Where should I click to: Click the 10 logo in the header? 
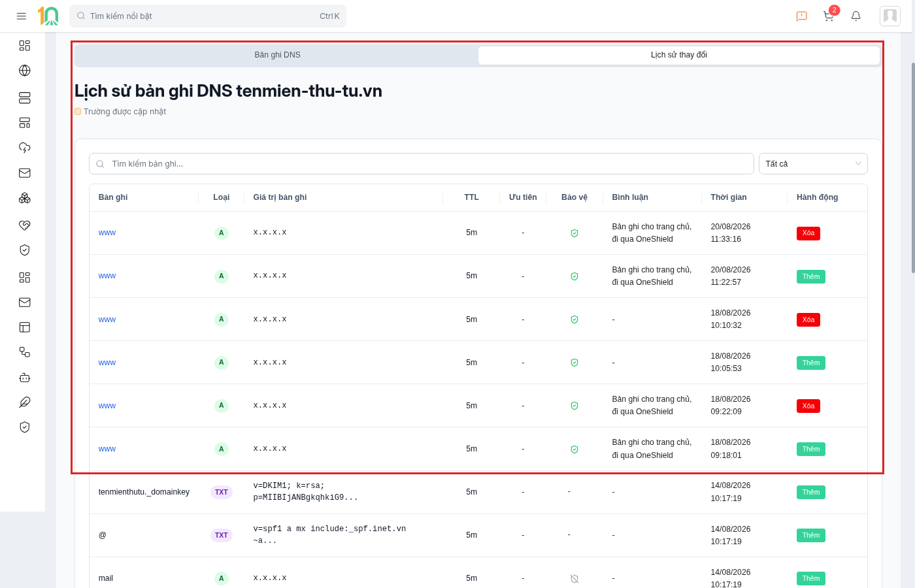tap(48, 16)
